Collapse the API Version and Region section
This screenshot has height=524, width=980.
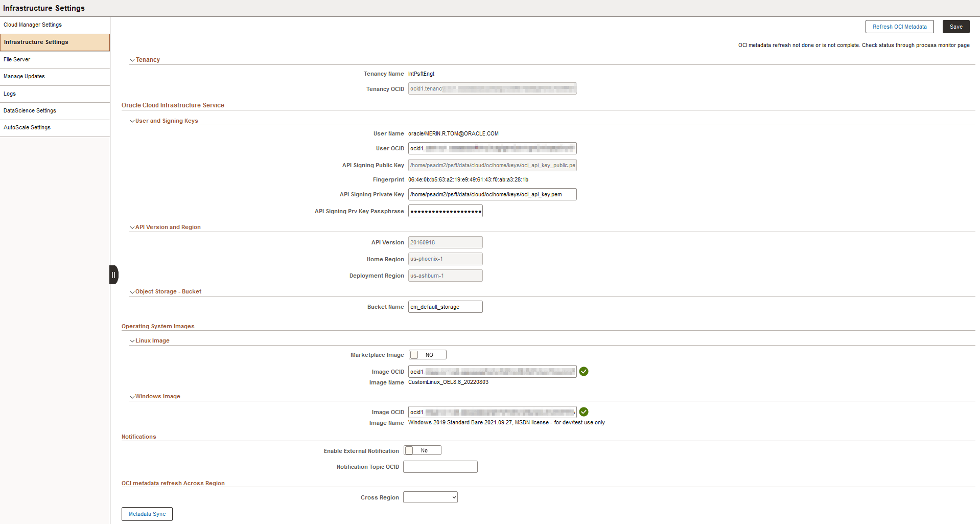tap(132, 227)
